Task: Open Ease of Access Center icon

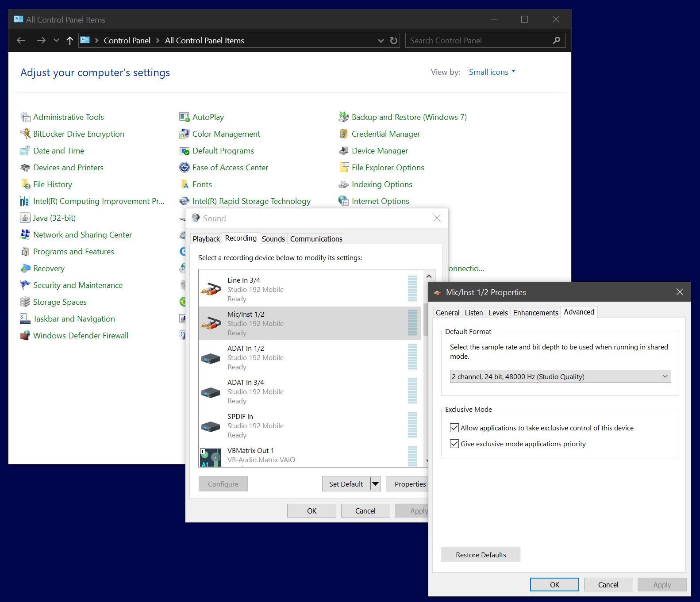Action: point(185,168)
